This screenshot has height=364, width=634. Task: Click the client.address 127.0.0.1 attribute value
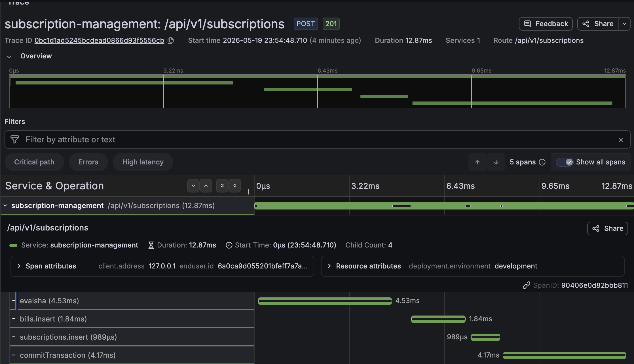(162, 266)
